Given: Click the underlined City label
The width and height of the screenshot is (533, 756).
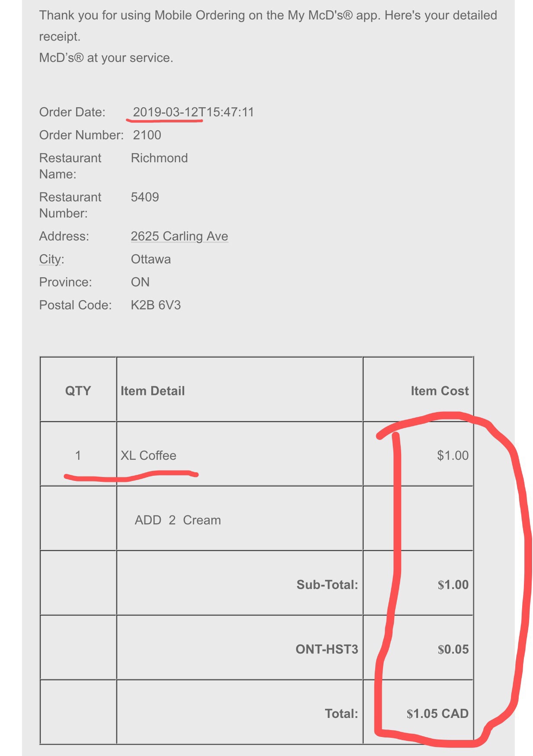Looking at the screenshot, I should click(x=51, y=259).
